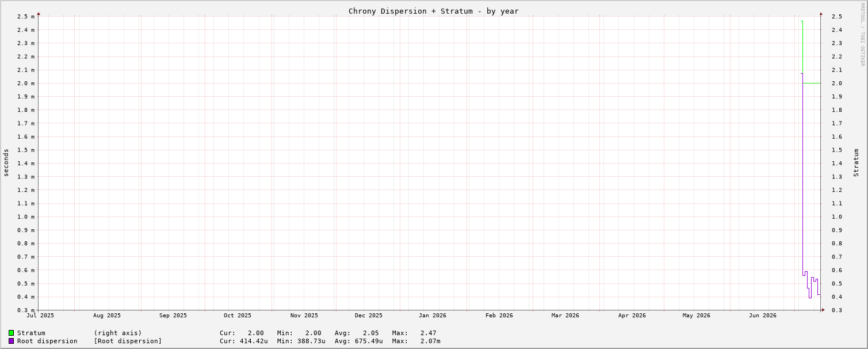Image resolution: width=868 pixels, height=349 pixels.
Task: Select the bracketed '[Root dispersion]' legend text
Action: pyautogui.click(x=128, y=341)
